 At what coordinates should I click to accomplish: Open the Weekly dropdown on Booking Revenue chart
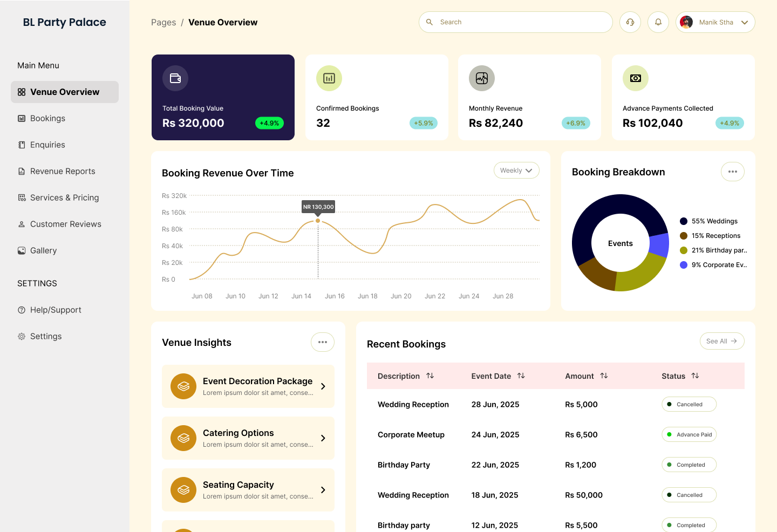pos(516,170)
